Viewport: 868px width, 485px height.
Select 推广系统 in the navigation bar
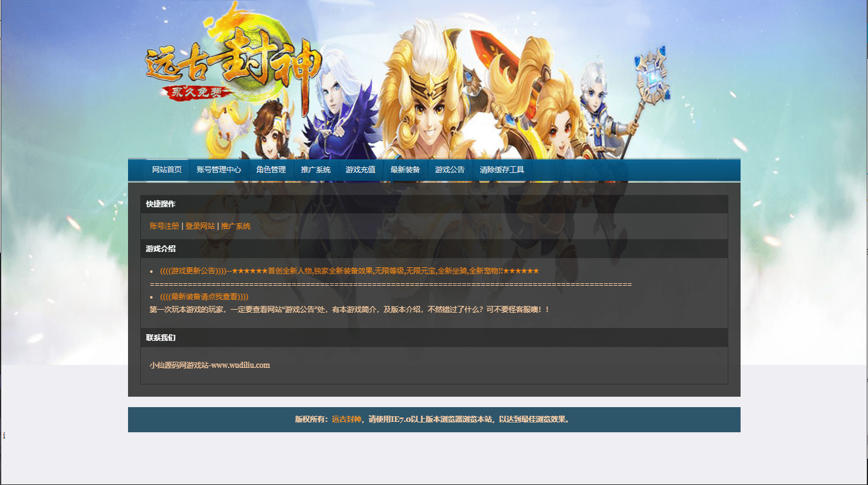[x=315, y=170]
